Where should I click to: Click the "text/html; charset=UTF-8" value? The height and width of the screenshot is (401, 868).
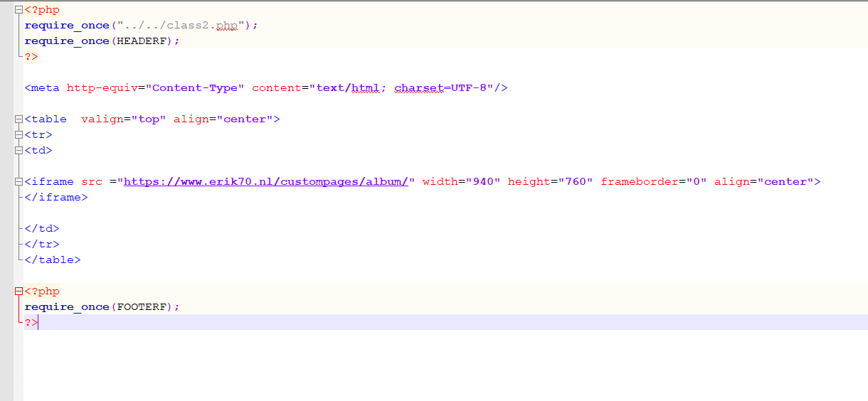click(x=401, y=87)
